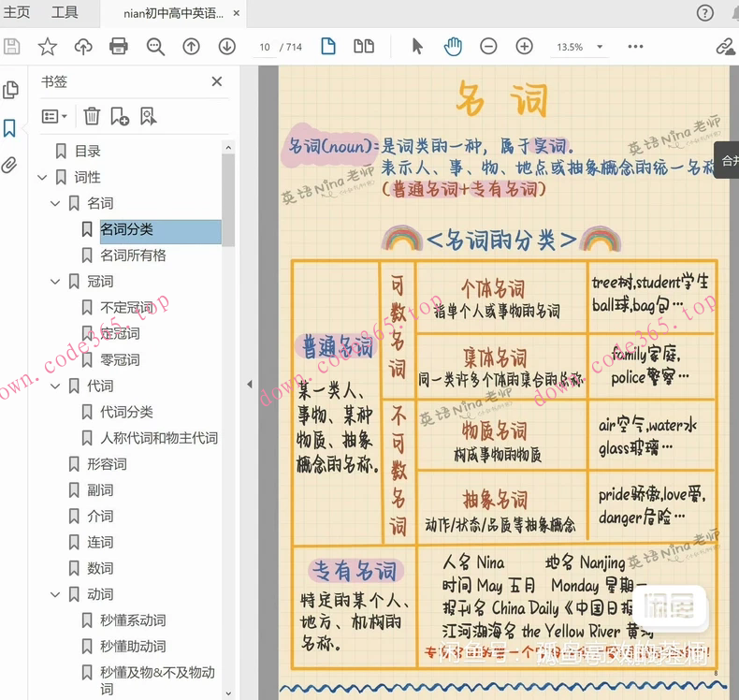Open 人称代词和物主代词 bookmark
The image size is (739, 700).
coord(159,438)
